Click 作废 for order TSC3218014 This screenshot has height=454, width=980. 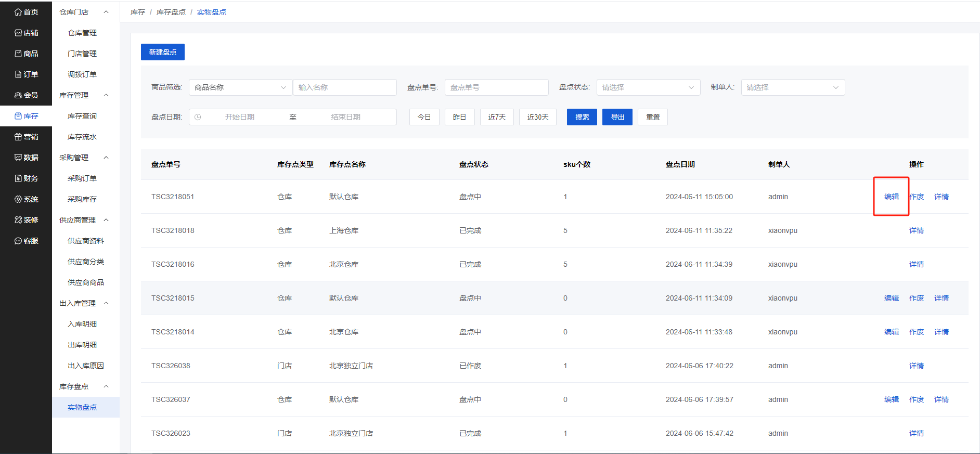coord(917,332)
